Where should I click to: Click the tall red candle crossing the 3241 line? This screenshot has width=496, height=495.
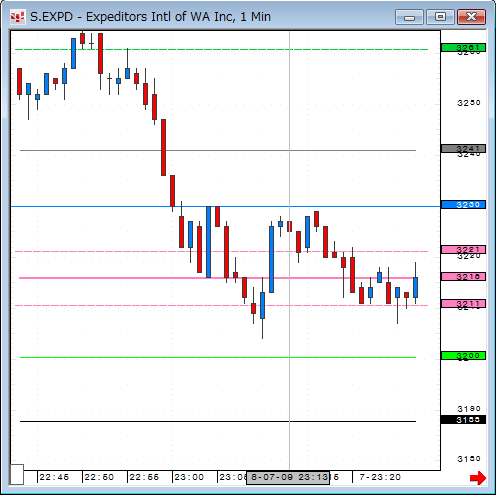(163, 147)
